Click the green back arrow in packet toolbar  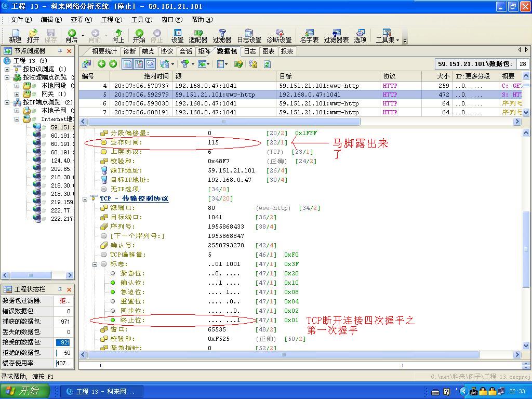tap(102, 64)
